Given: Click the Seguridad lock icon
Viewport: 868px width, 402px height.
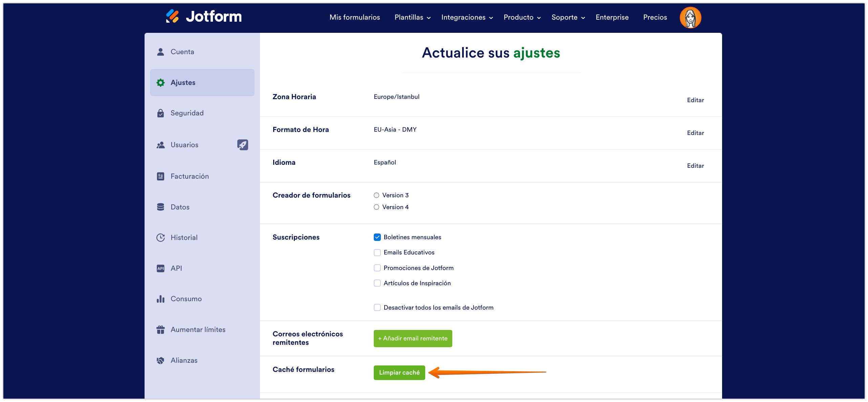Looking at the screenshot, I should coord(160,113).
